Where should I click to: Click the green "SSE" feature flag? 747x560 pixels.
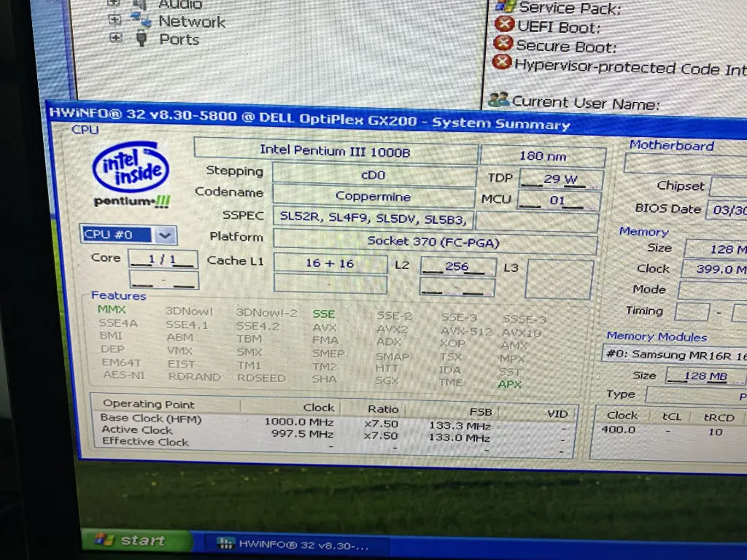click(324, 314)
